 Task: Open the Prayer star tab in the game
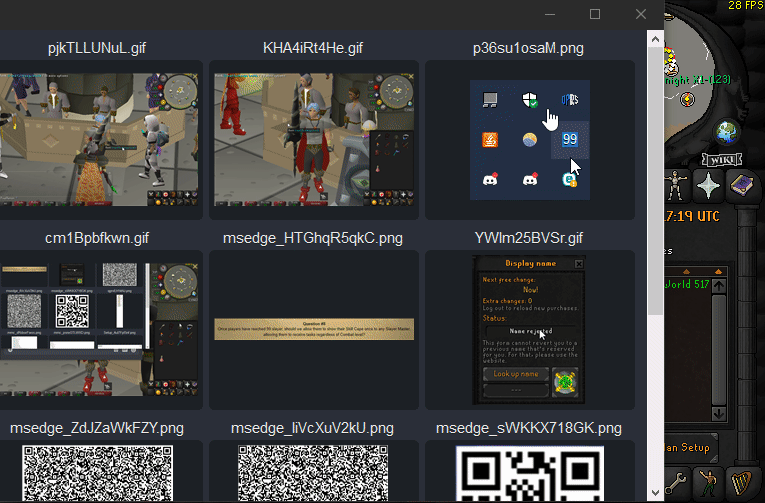click(x=708, y=186)
